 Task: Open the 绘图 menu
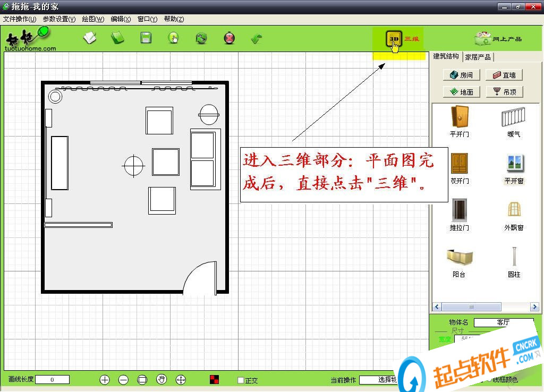93,19
